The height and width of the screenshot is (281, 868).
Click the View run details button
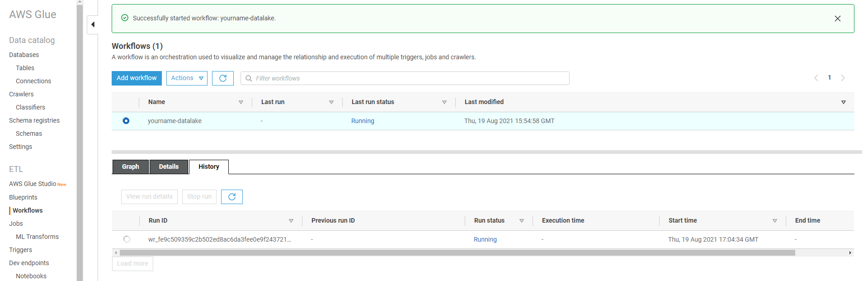tap(149, 197)
